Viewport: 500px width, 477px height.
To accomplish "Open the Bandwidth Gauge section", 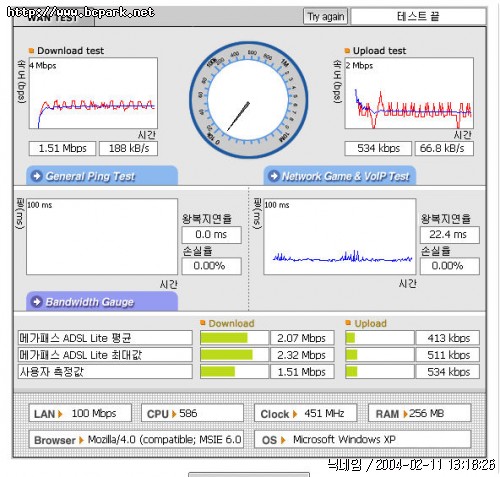I will pos(102,302).
